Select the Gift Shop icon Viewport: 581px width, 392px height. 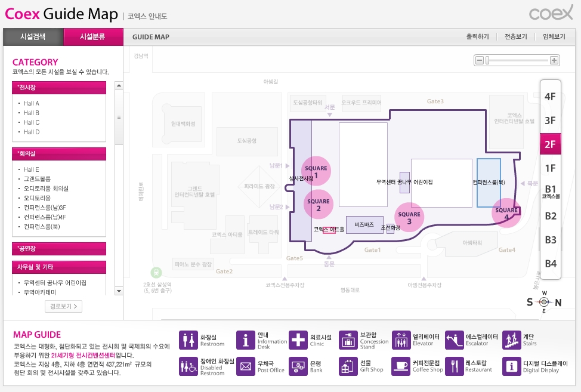tap(348, 366)
